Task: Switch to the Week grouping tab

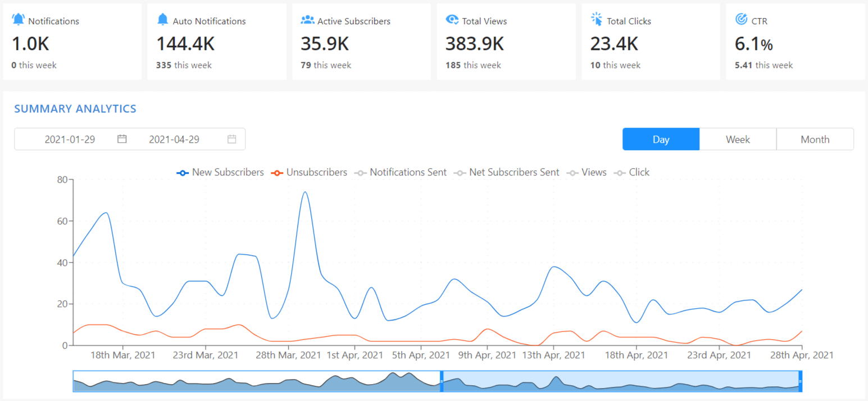Action: coord(738,139)
